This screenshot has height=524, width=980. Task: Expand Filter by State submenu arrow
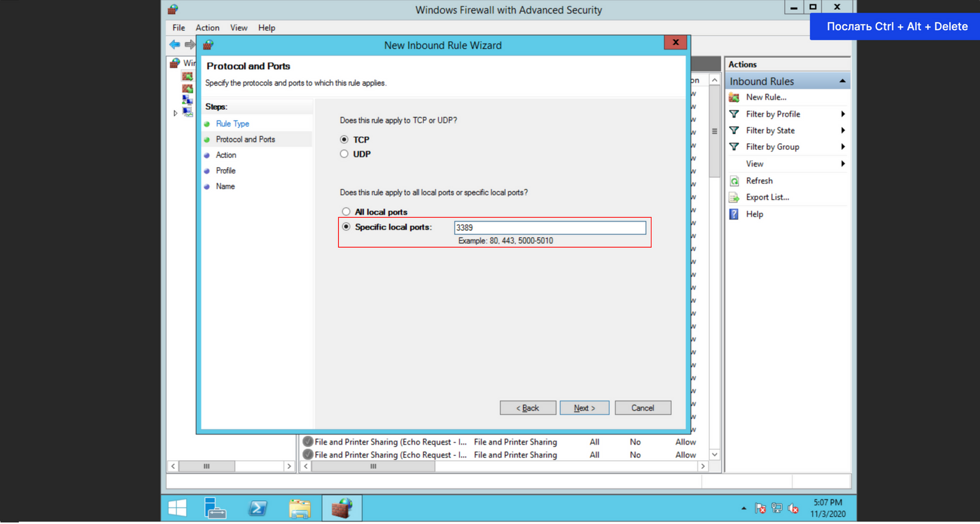click(843, 130)
